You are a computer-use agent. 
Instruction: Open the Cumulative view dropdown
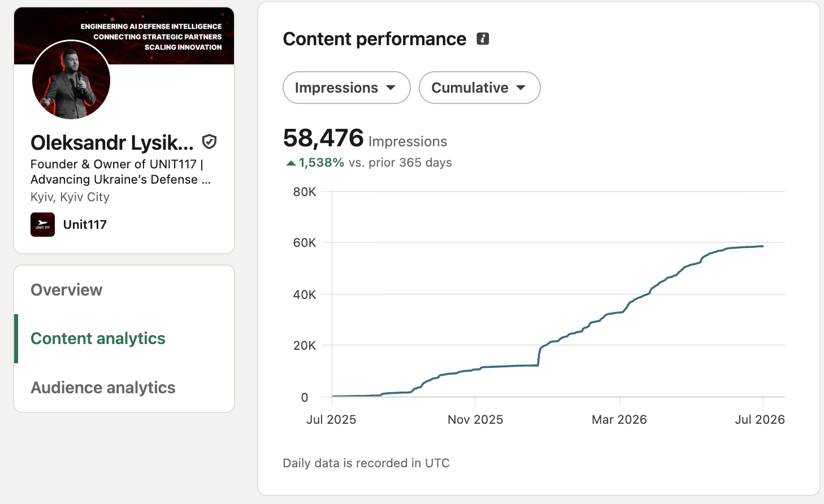pyautogui.click(x=479, y=88)
